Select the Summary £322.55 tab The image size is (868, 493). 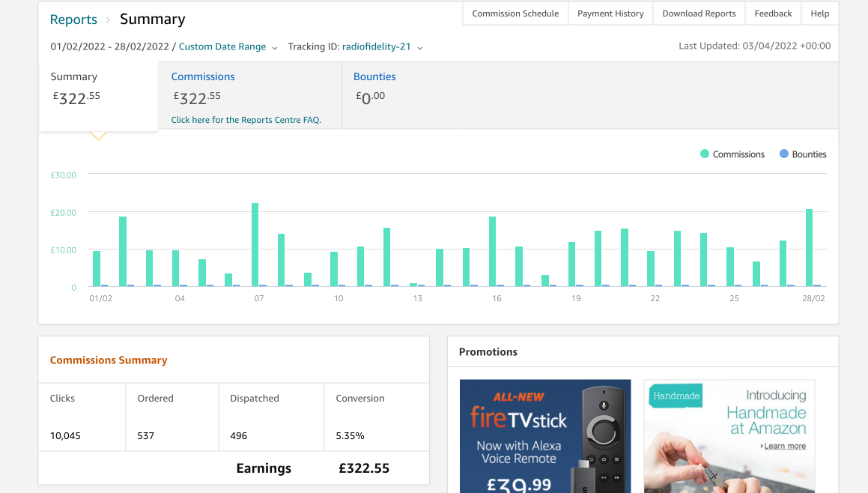98,96
